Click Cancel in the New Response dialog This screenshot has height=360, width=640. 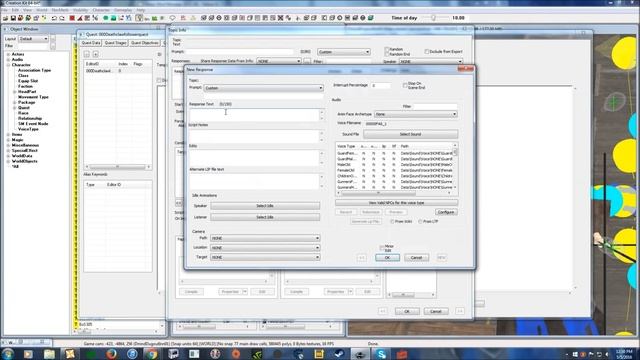click(x=416, y=258)
